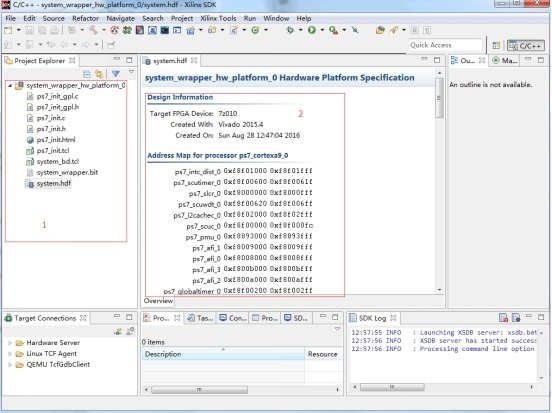Click the New C++ class file icon
The height and width of the screenshot is (413, 552).
tap(234, 30)
